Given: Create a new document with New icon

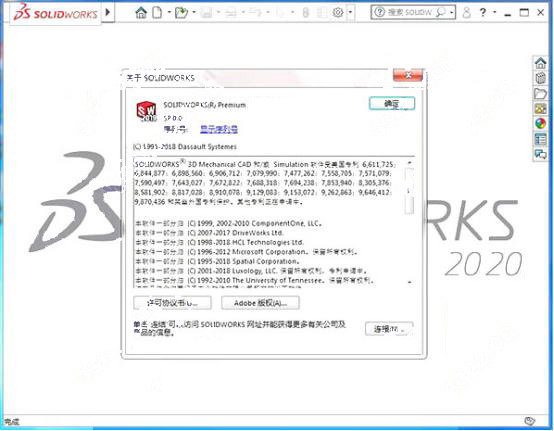Looking at the screenshot, I should click(x=157, y=12).
